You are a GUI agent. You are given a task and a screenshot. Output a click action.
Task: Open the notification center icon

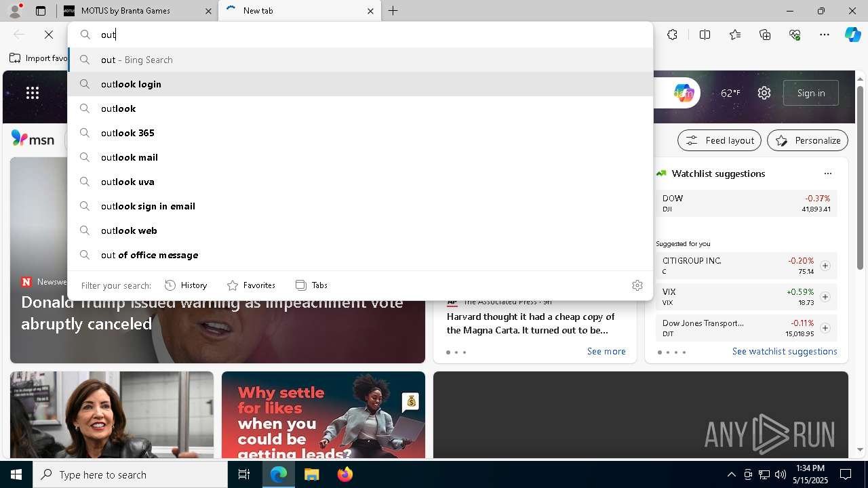click(x=846, y=474)
